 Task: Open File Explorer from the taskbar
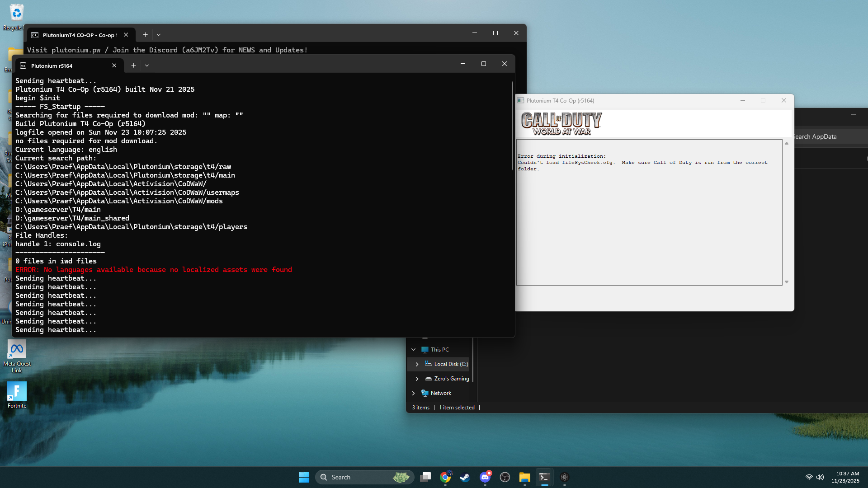(524, 477)
